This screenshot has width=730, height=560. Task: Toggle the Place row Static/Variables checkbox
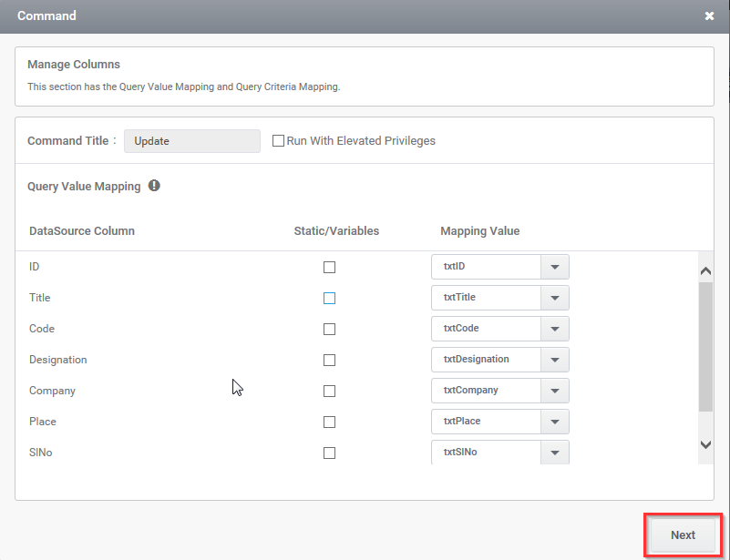329,423
